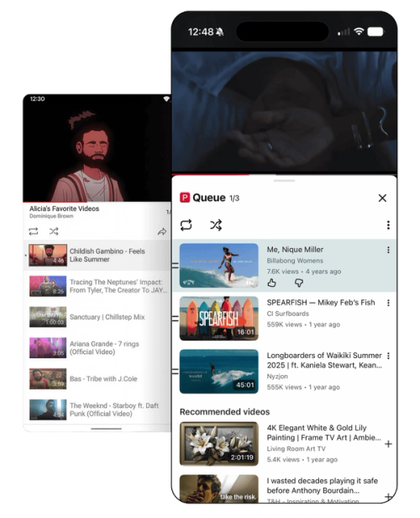The height and width of the screenshot is (518, 420).
Task: Click the Wi-Fi icon on the left phone
Action: click(x=166, y=98)
